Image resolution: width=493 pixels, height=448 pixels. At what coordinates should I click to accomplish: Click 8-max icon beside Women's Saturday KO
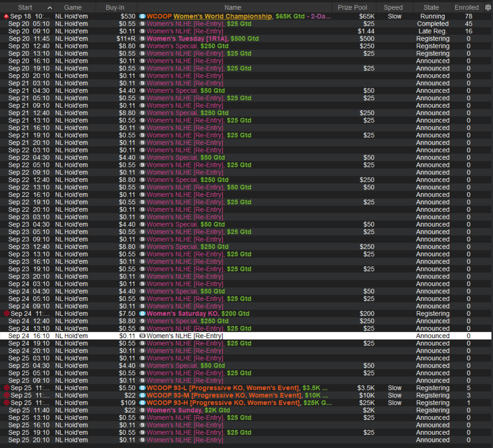tap(142, 314)
